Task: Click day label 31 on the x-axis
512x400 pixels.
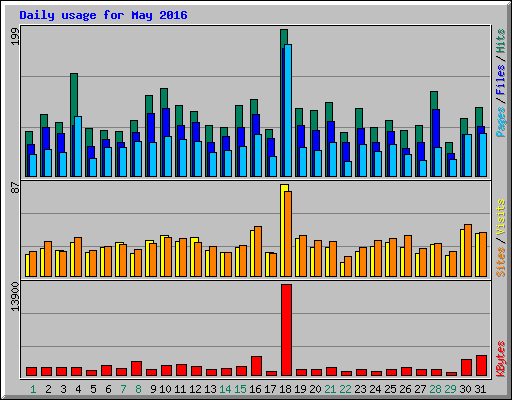Action: pos(480,389)
